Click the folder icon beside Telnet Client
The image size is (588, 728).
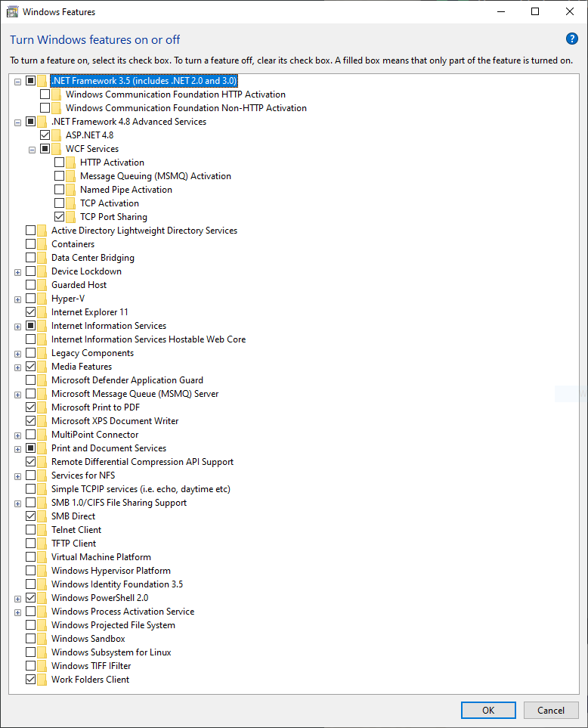pyautogui.click(x=42, y=530)
